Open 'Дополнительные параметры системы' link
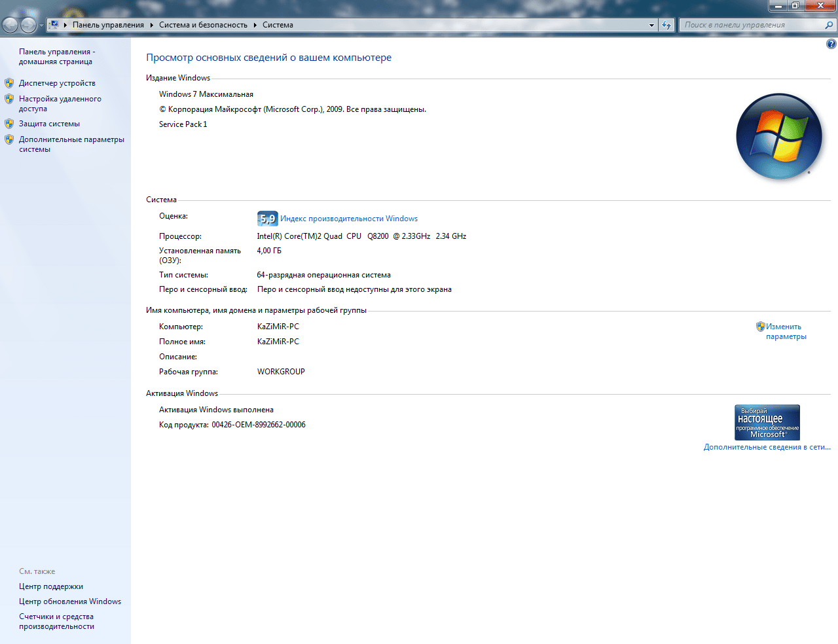Viewport: 838px width, 644px height. 71,144
